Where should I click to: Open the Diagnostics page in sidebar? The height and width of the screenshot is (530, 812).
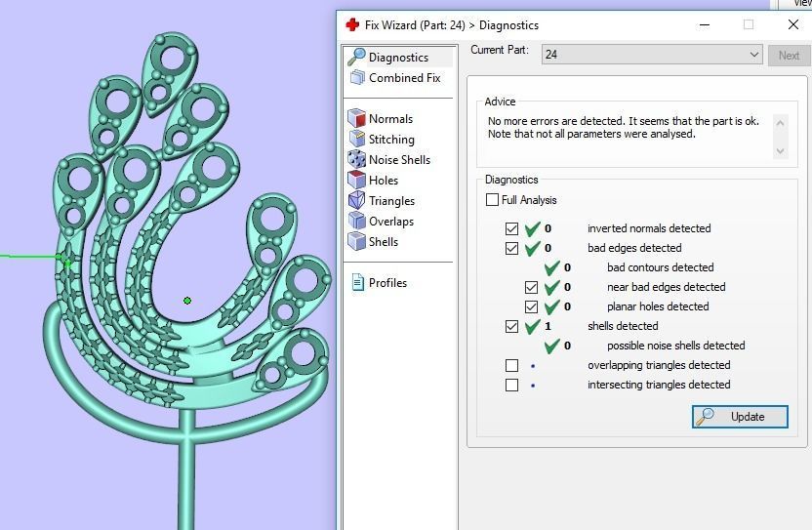(399, 57)
